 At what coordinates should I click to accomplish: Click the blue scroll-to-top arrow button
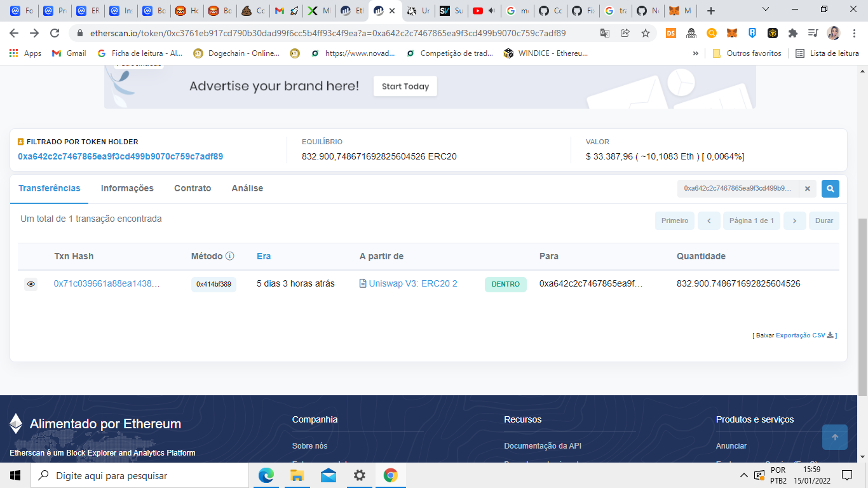[834, 437]
